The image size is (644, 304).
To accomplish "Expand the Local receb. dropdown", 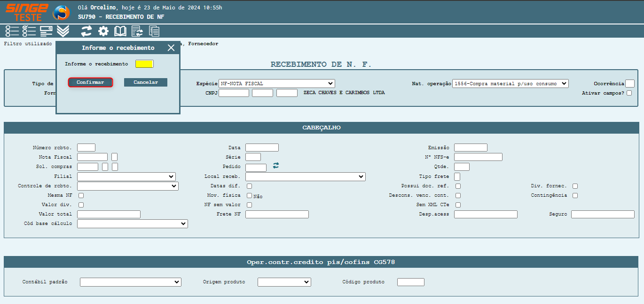I will click(x=305, y=176).
